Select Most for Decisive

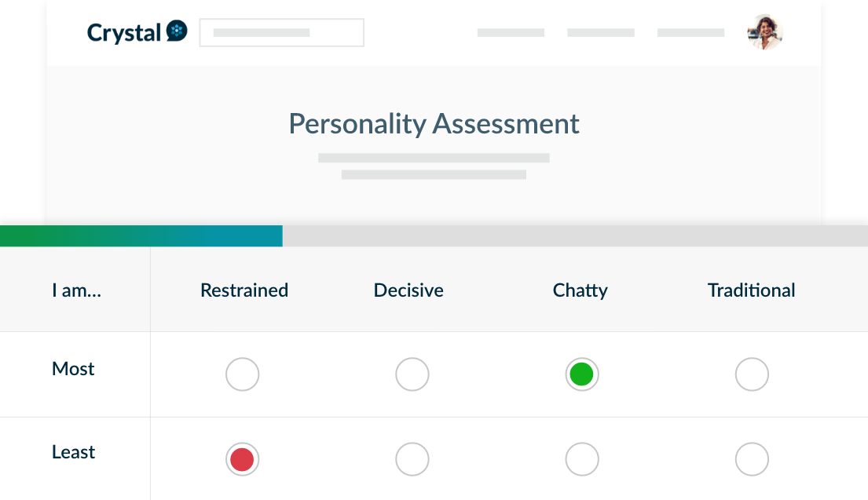(x=412, y=374)
